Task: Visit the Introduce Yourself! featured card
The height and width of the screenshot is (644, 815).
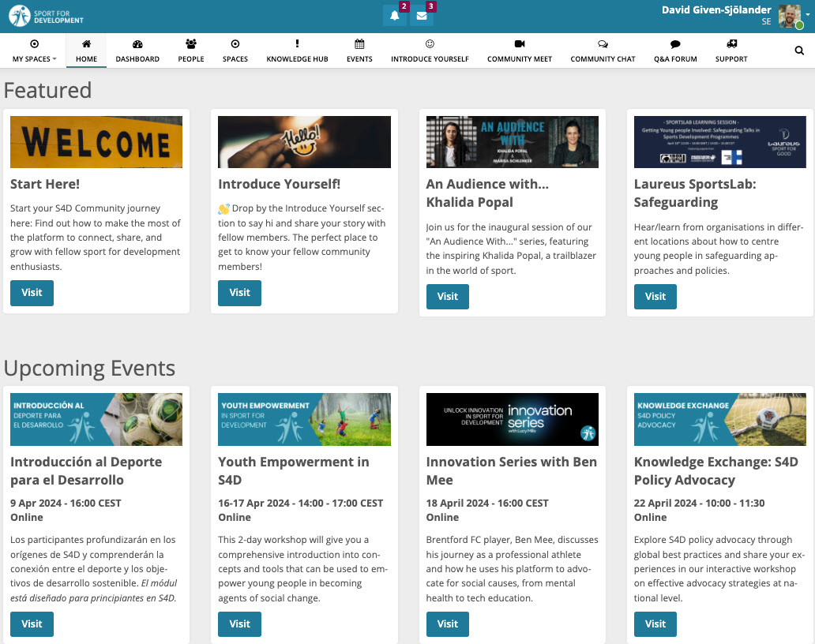Action: 239,293
